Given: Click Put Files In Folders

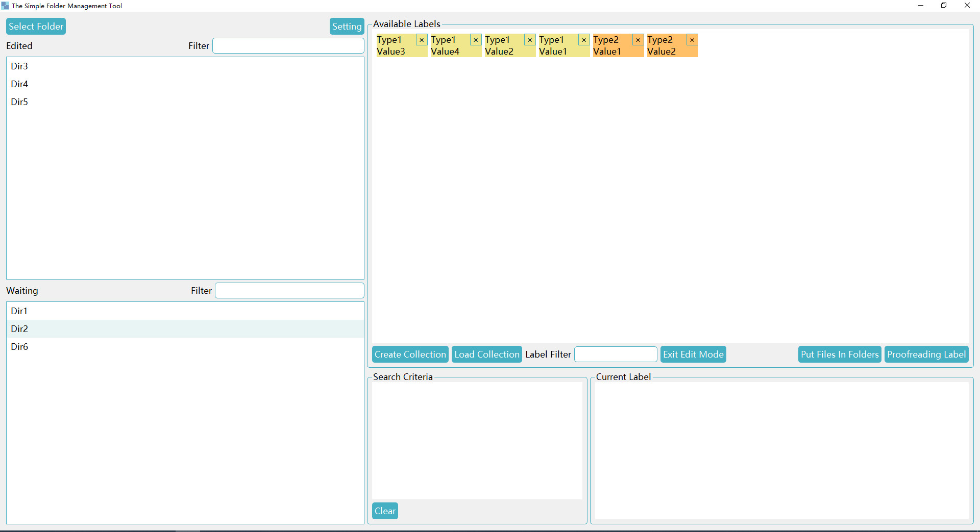Looking at the screenshot, I should [839, 354].
